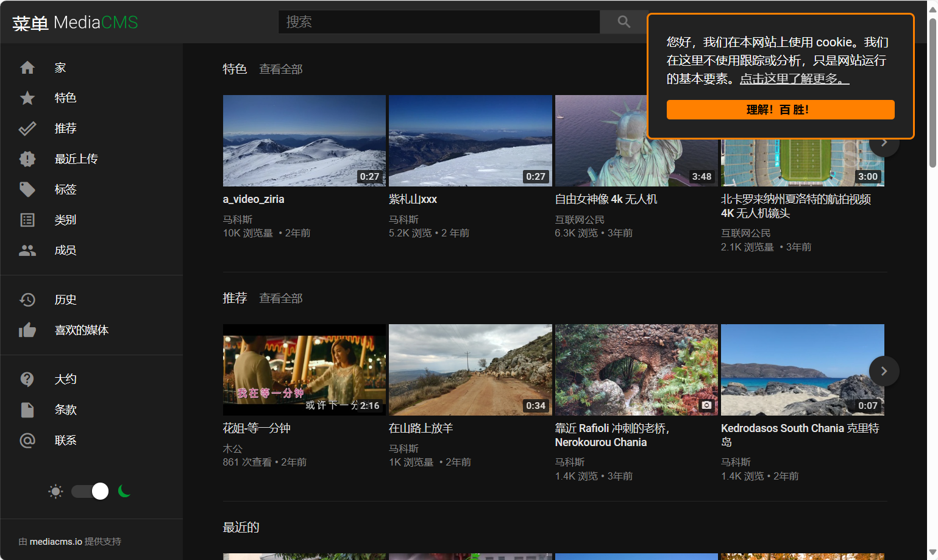Click the thumbs-up icon for 喜欢的媒体

coord(27,330)
